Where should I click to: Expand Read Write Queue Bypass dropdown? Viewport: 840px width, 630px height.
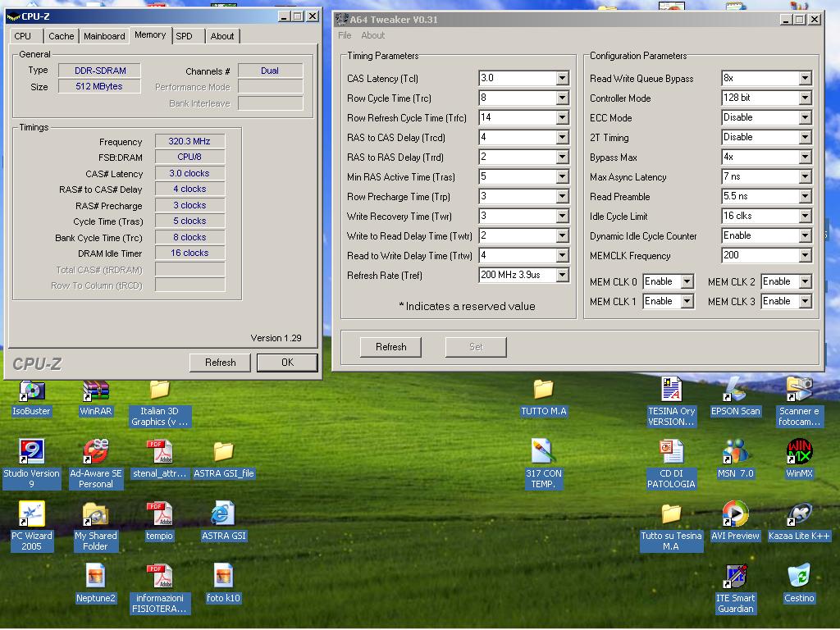(x=805, y=78)
